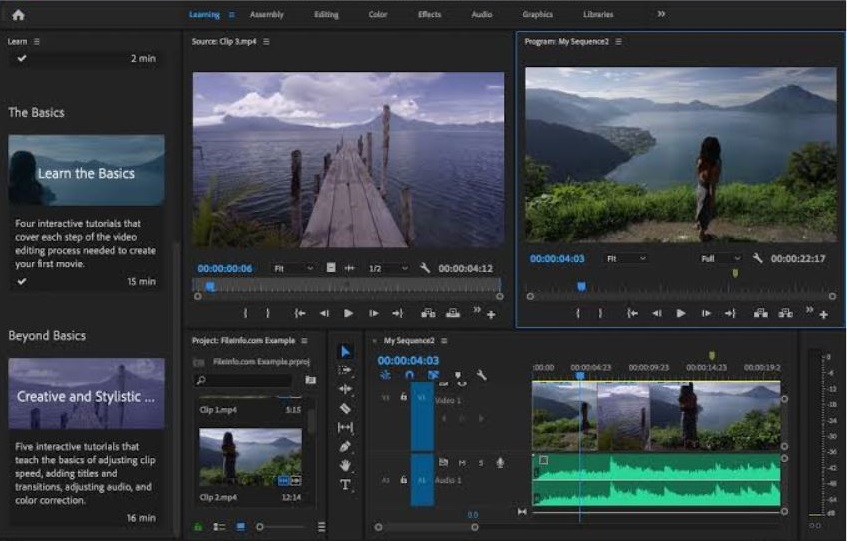Toggle Project read-only lock icon

point(198,527)
